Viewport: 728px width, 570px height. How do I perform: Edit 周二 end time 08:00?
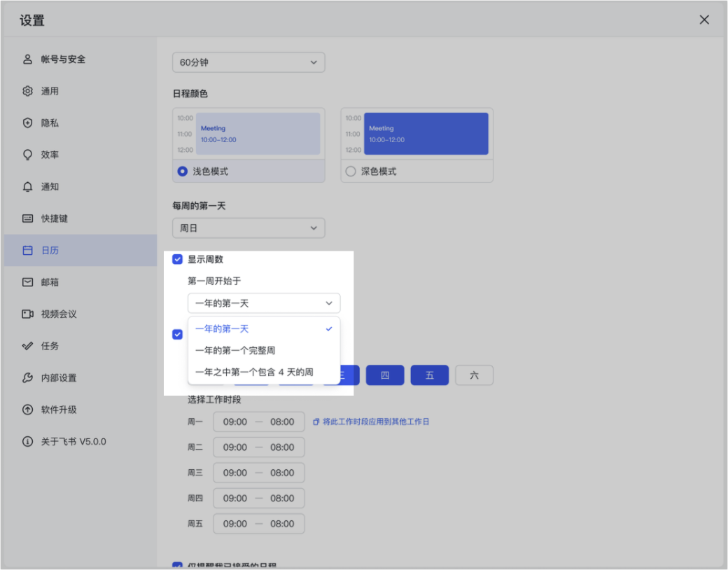tap(282, 447)
